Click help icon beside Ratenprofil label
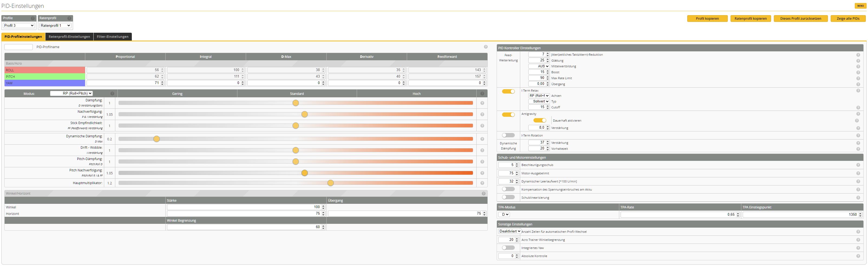Viewport: 868px width, 276px height. point(69,18)
